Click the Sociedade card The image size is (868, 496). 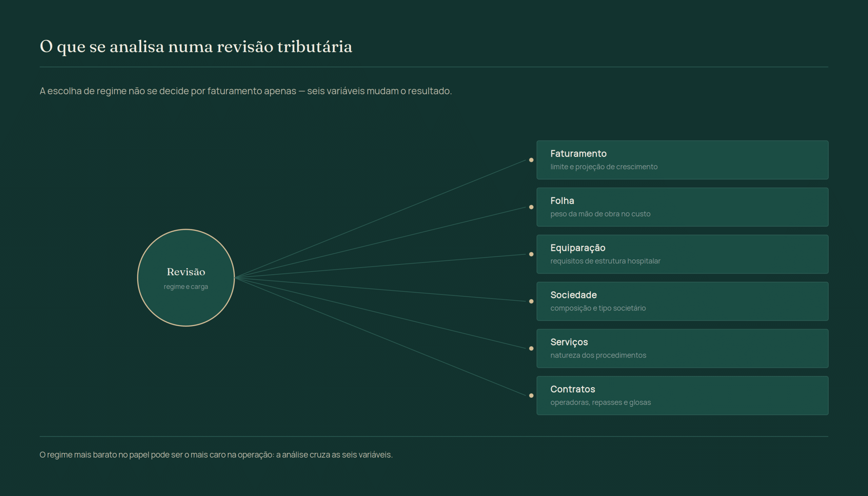682,301
